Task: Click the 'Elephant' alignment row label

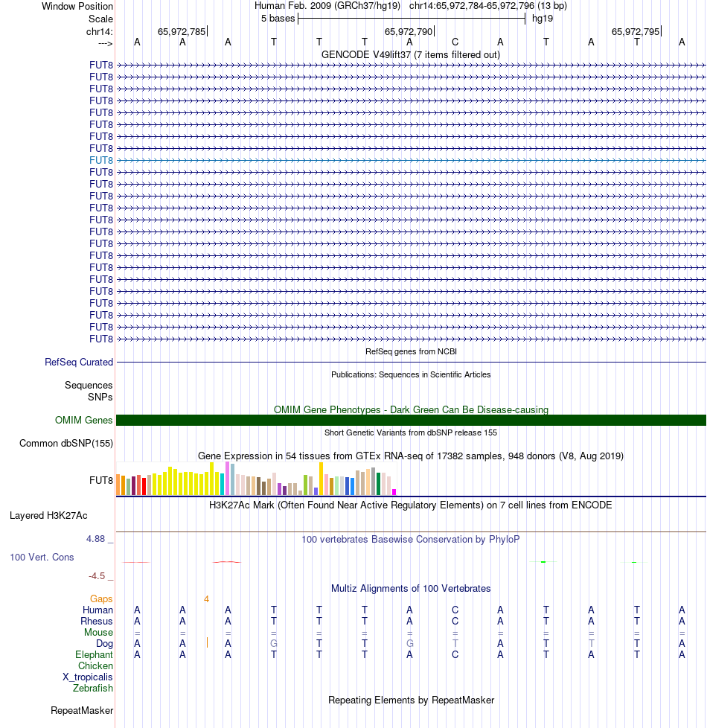Action: coord(95,654)
